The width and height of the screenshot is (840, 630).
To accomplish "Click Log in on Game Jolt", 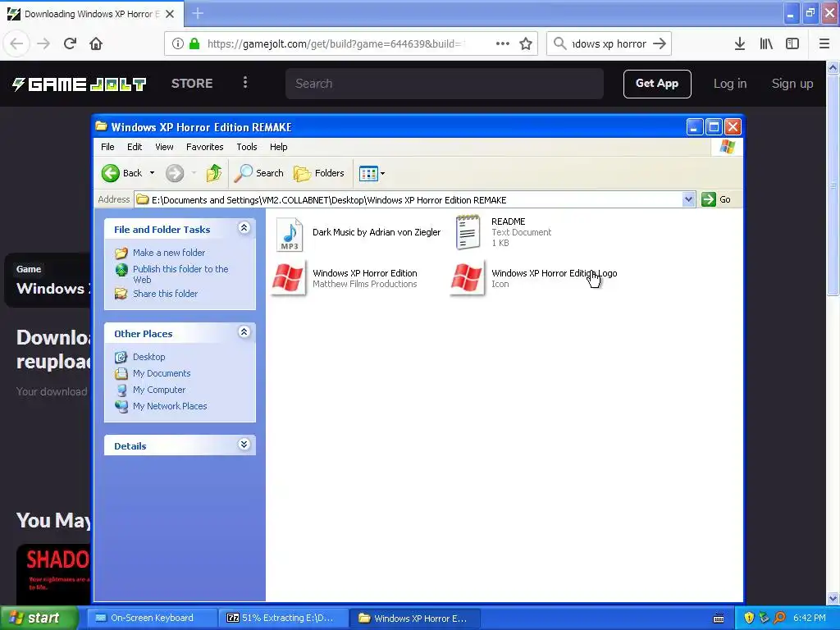I will pyautogui.click(x=729, y=84).
